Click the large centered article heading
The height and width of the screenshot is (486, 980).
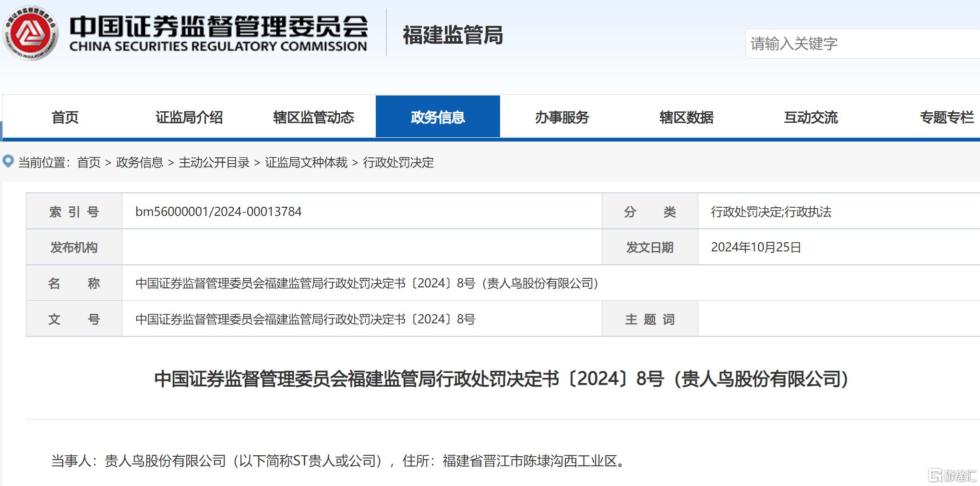tap(501, 379)
